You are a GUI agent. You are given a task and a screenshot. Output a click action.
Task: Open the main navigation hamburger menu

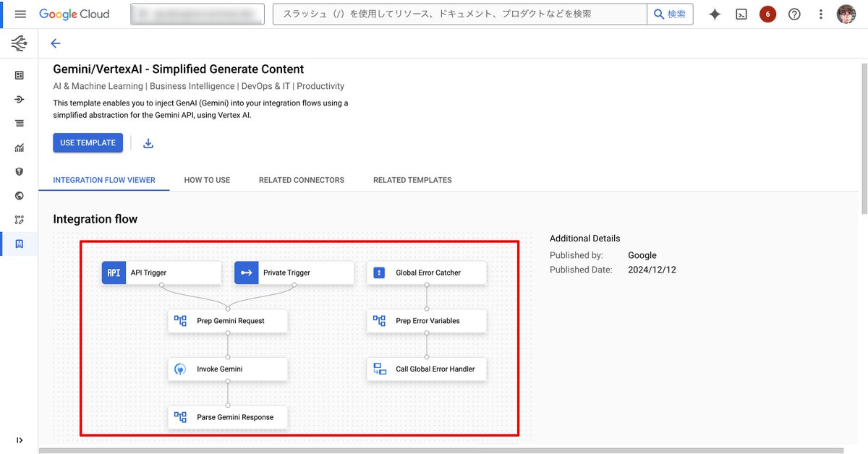(x=20, y=14)
